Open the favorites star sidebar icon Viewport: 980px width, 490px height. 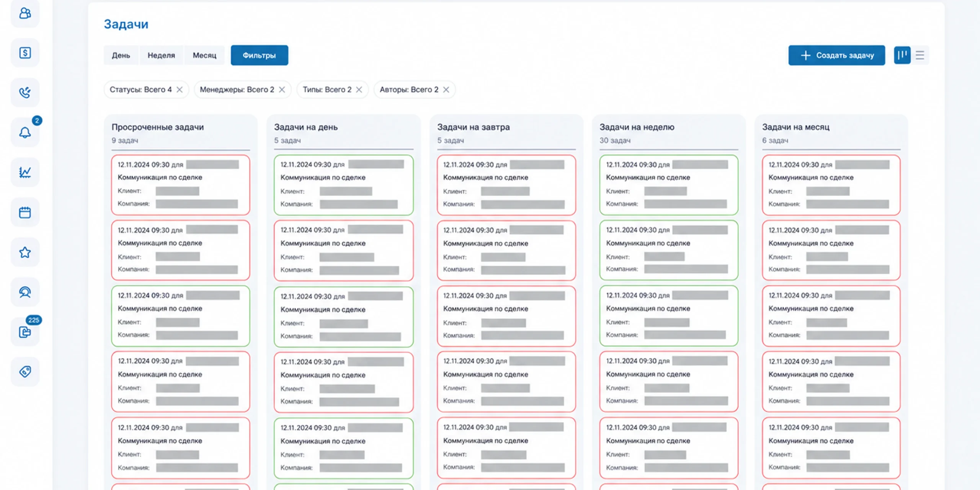click(x=25, y=252)
